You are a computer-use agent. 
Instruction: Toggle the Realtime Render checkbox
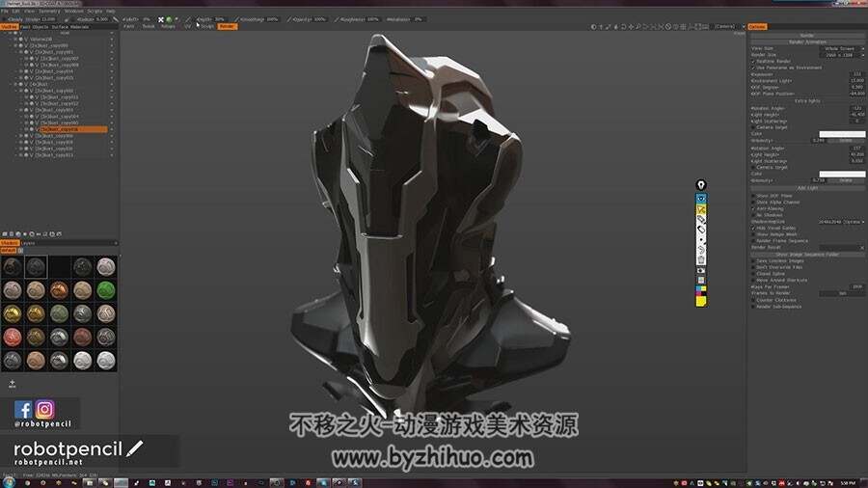point(753,62)
